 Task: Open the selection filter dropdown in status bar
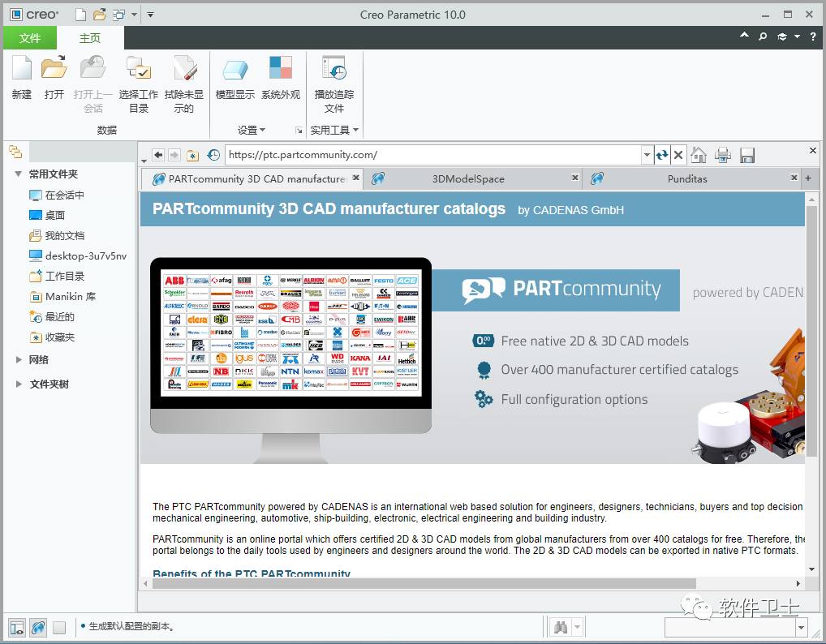pyautogui.click(x=801, y=627)
